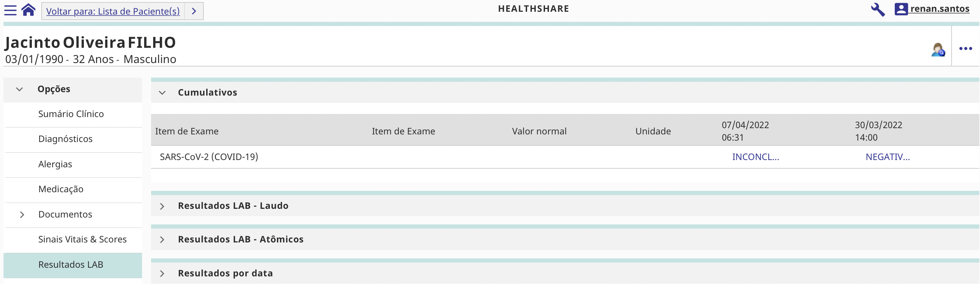Open the hamburger main menu

[x=10, y=10]
